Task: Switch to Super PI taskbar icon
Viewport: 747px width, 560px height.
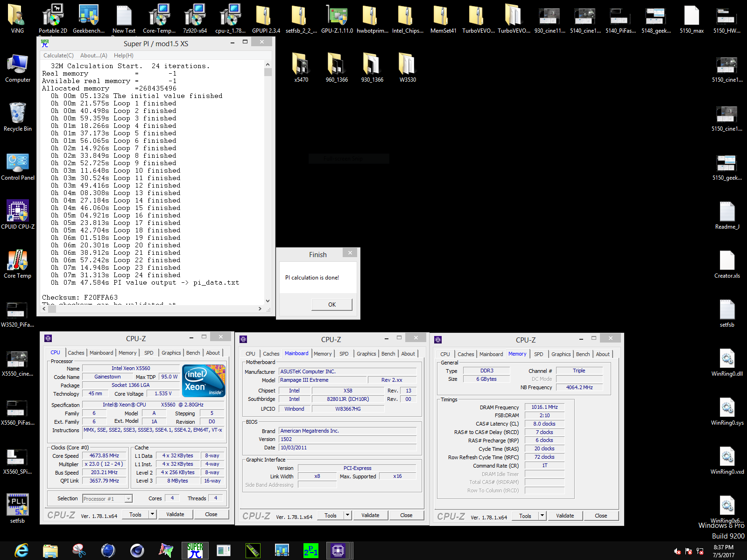Action: 195,551
